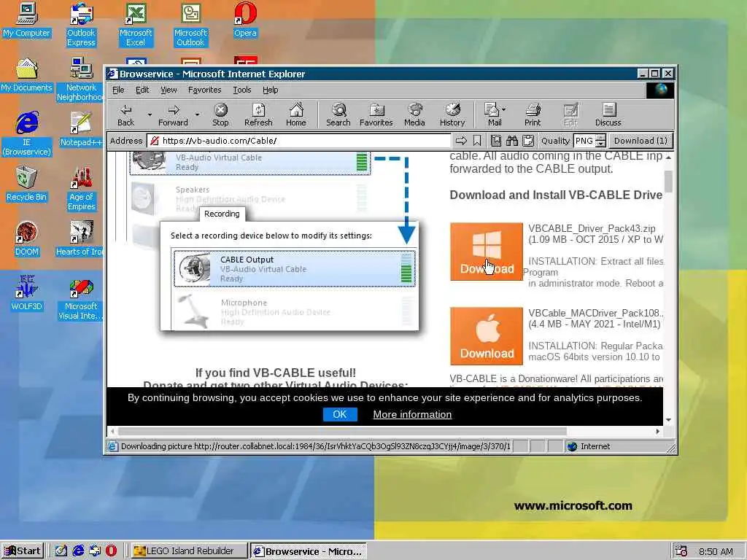Click the vertical scrollbar thumb

pyautogui.click(x=668, y=181)
